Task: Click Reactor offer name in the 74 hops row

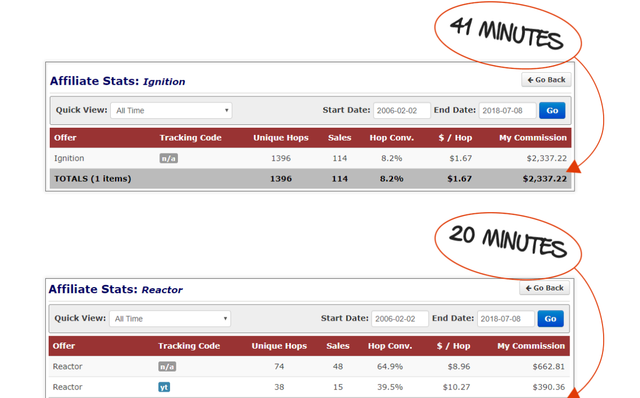Action: (67, 367)
